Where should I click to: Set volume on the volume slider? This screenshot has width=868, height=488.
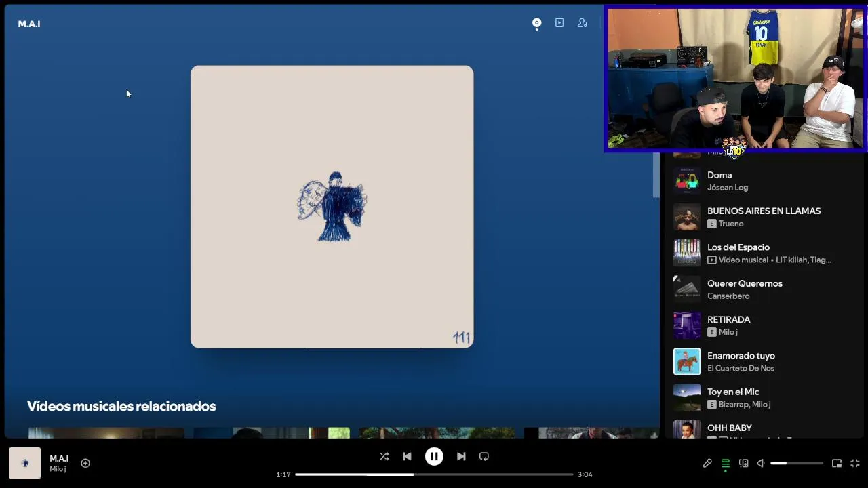797,464
